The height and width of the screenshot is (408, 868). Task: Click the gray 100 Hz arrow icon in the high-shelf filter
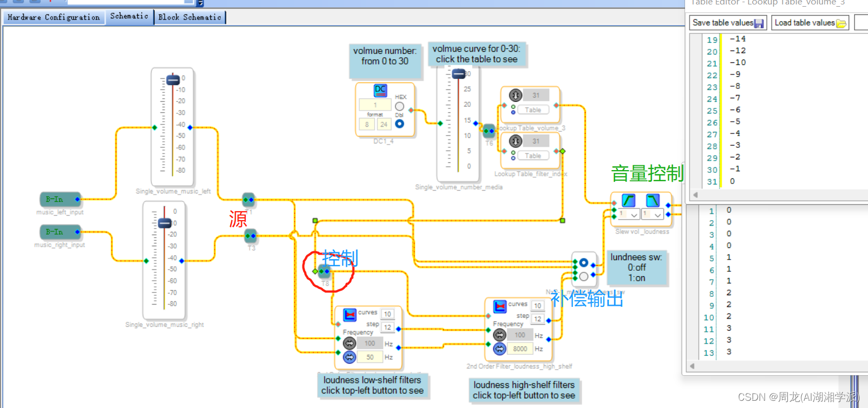[499, 335]
